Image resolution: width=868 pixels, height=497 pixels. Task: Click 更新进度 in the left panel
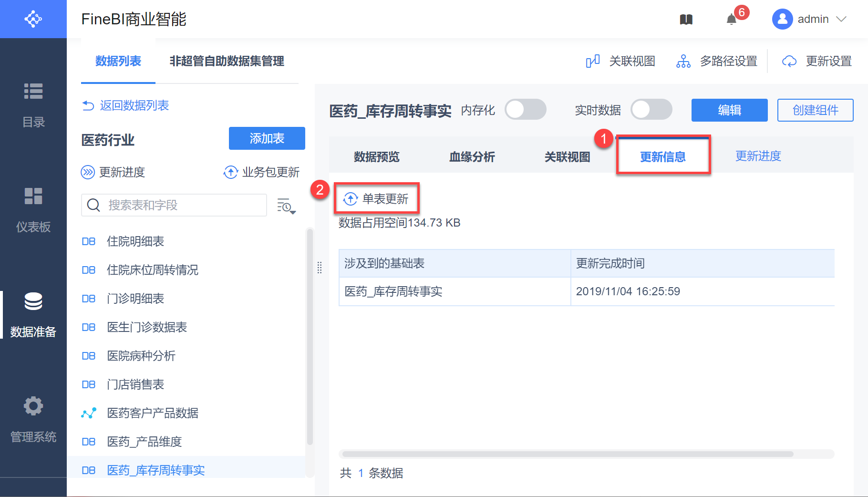coord(113,172)
